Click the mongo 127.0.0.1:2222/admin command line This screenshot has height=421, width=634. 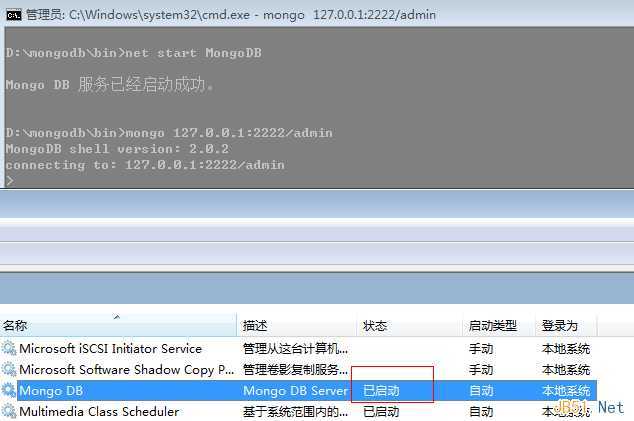click(x=169, y=133)
